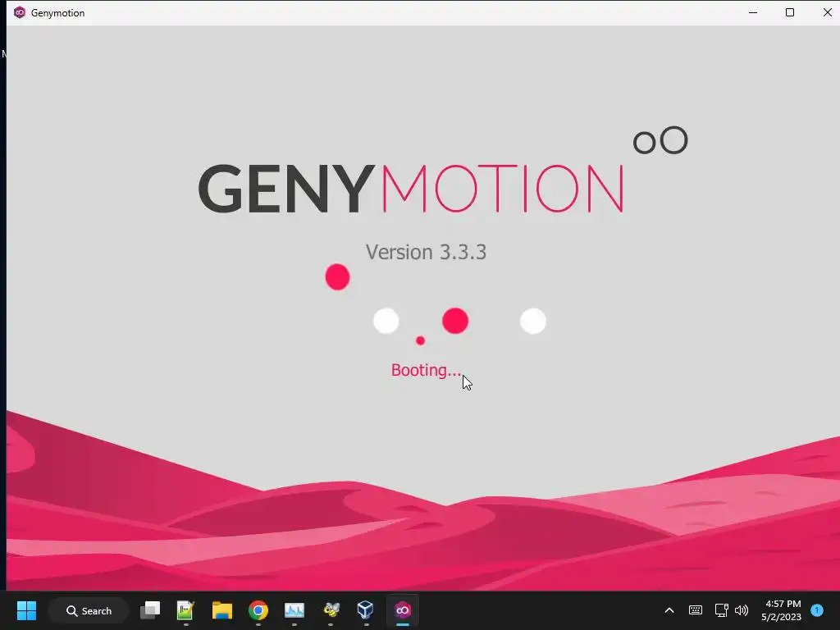Click the "Booting..." status text
840x630 pixels.
coord(426,370)
